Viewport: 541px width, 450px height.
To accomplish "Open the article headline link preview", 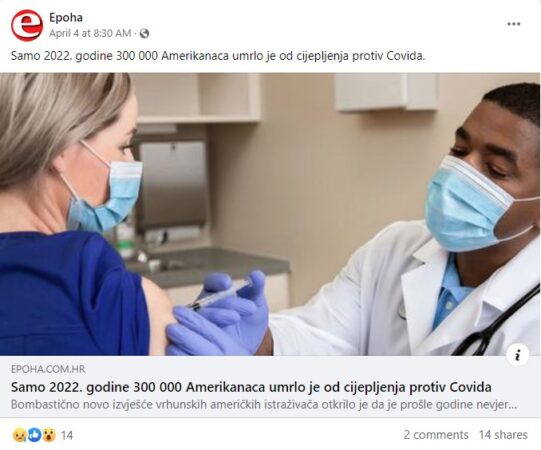I will (251, 387).
